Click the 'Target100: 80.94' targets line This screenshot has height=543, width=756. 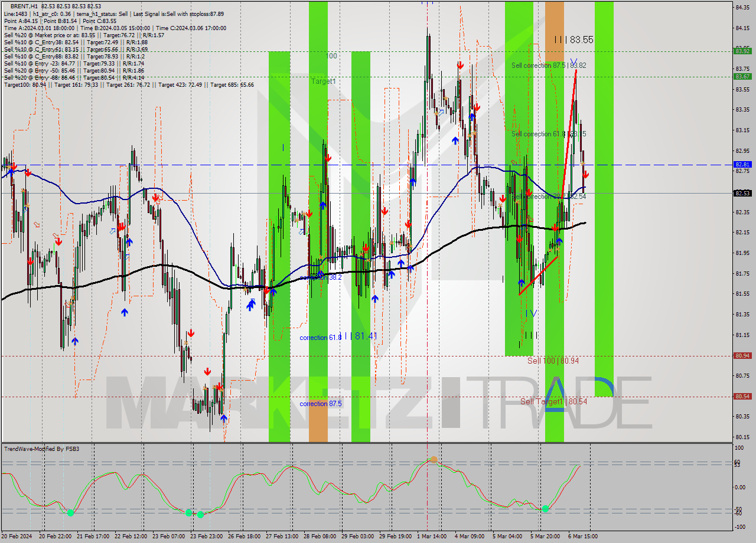coord(129,84)
